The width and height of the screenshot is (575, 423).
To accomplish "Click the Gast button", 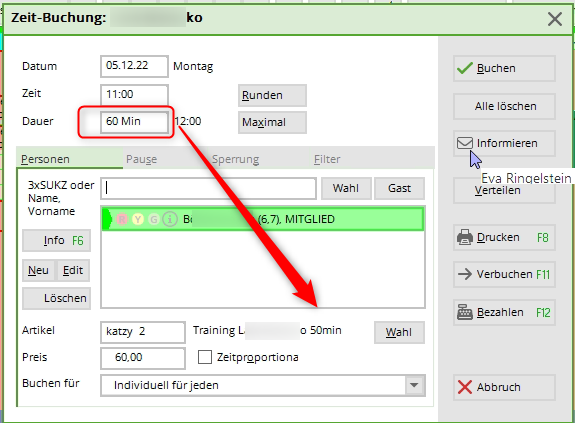I will click(399, 188).
